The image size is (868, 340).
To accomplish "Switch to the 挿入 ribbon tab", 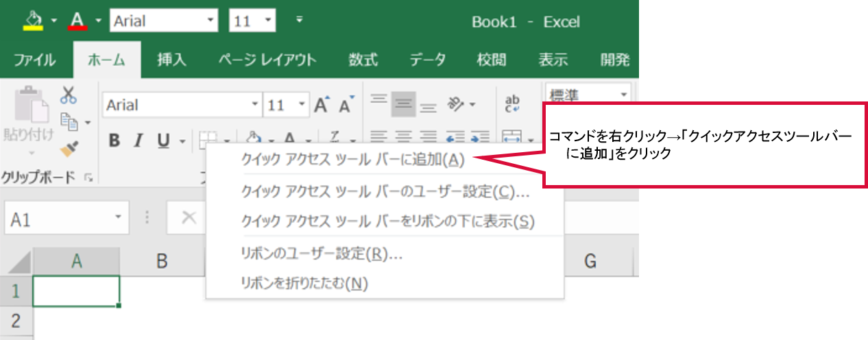I will (171, 60).
